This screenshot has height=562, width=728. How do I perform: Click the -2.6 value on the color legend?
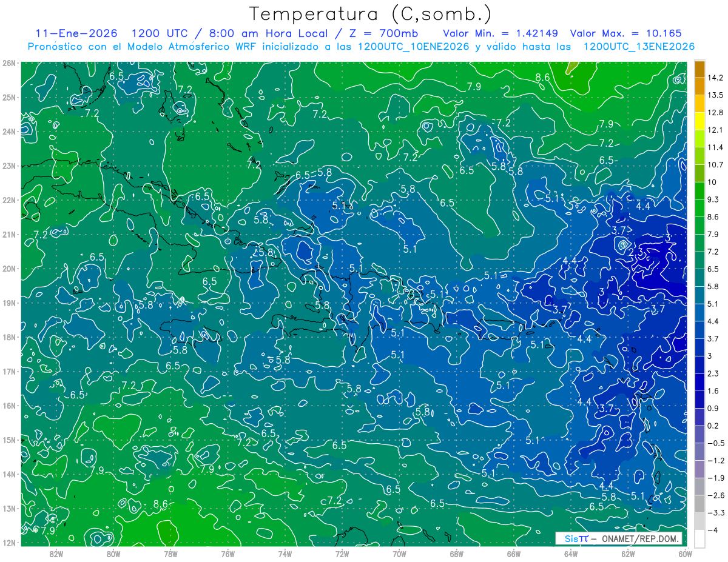(x=716, y=495)
